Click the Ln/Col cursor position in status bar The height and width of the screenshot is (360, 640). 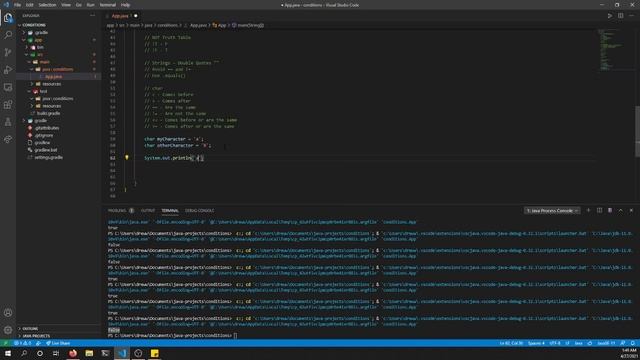click(x=511, y=343)
